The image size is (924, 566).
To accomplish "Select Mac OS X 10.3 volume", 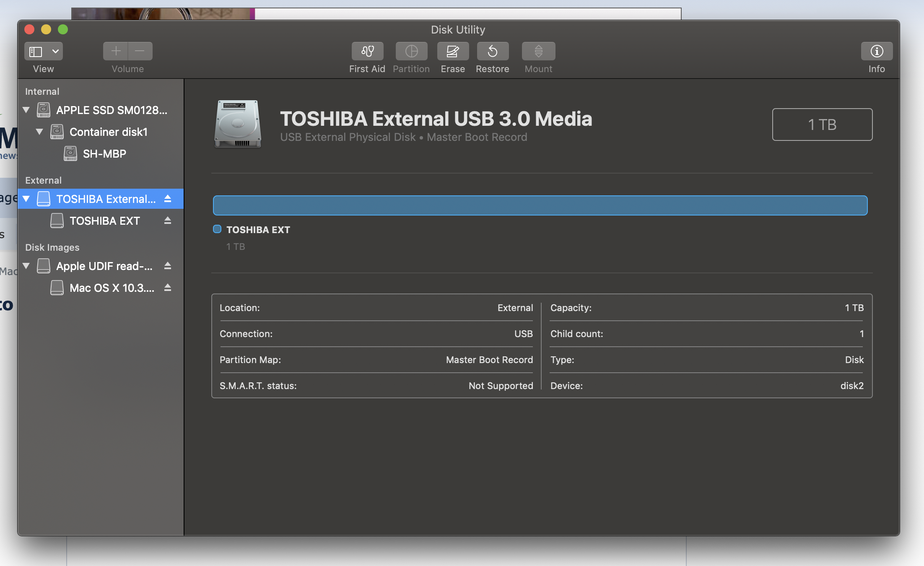I will (101, 288).
